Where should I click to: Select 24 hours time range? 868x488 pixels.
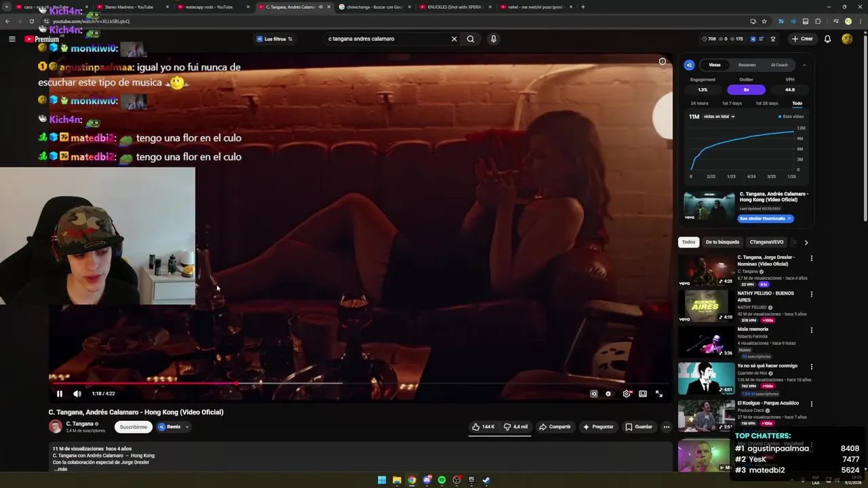click(699, 103)
